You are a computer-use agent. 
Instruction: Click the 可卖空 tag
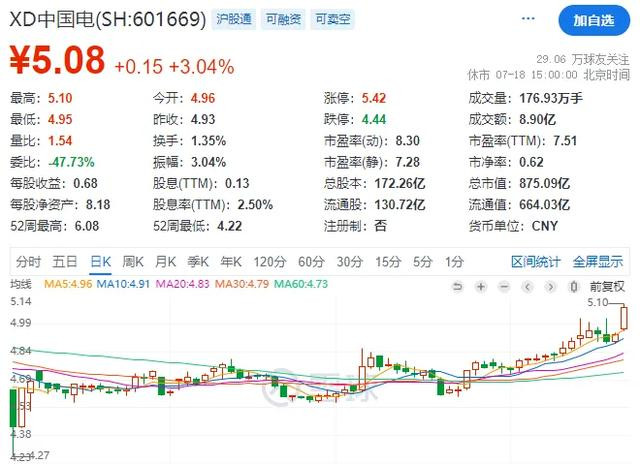pyautogui.click(x=333, y=19)
